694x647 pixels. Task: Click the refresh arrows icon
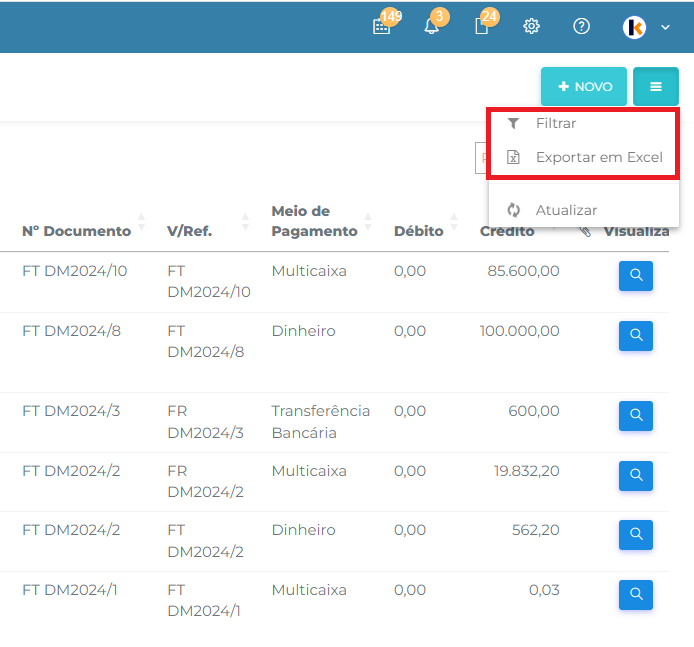(513, 210)
